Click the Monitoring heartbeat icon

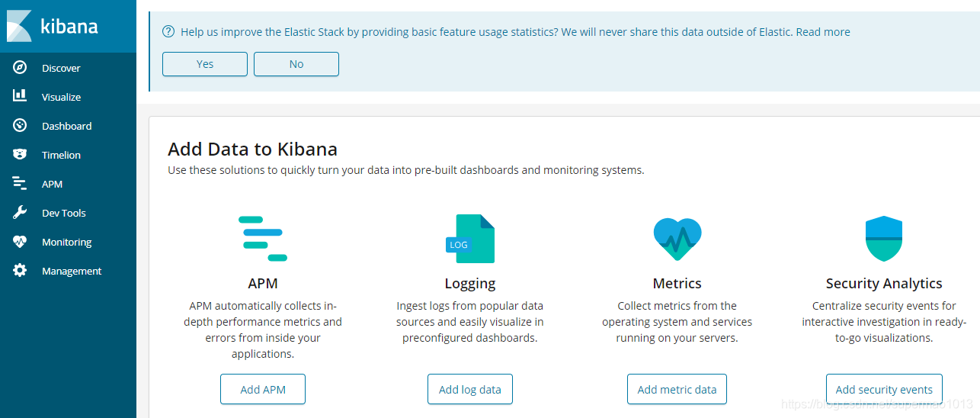pyautogui.click(x=20, y=242)
